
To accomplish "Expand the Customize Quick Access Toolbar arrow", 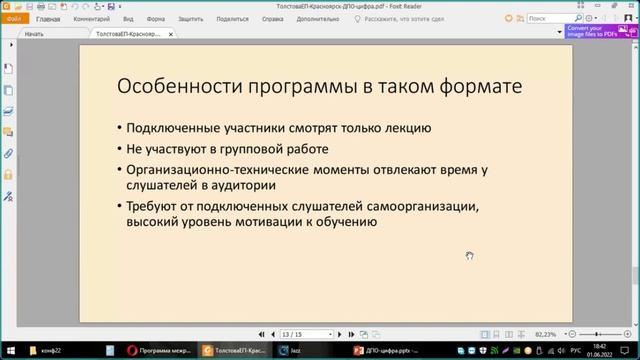I will (x=120, y=7).
